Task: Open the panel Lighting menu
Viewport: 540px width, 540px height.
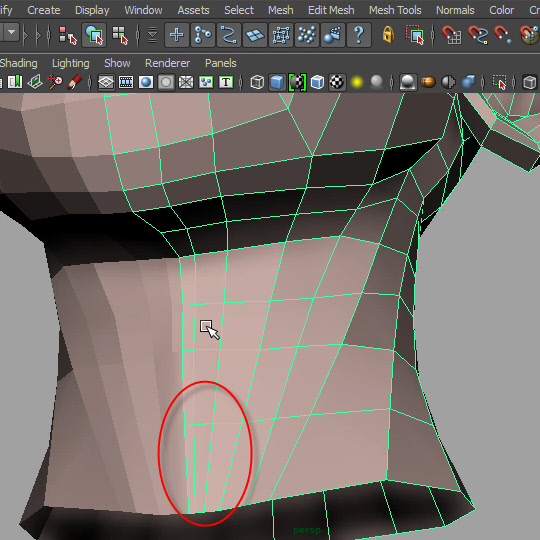Action: [x=71, y=63]
